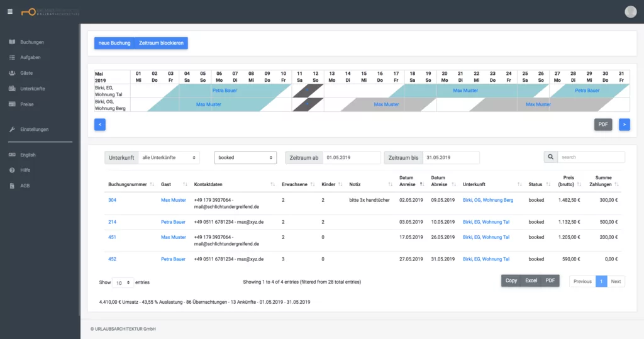Click the Gäste people icon
Viewport: 644px width, 339px height.
click(x=12, y=73)
